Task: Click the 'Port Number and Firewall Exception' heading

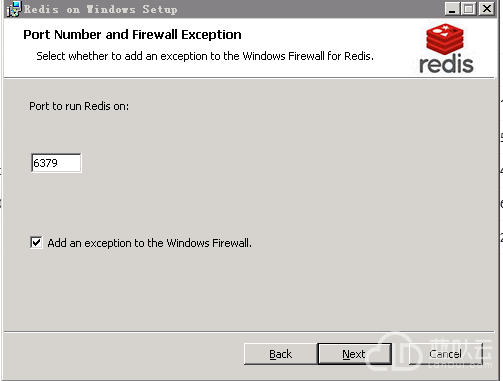Action: click(x=132, y=35)
